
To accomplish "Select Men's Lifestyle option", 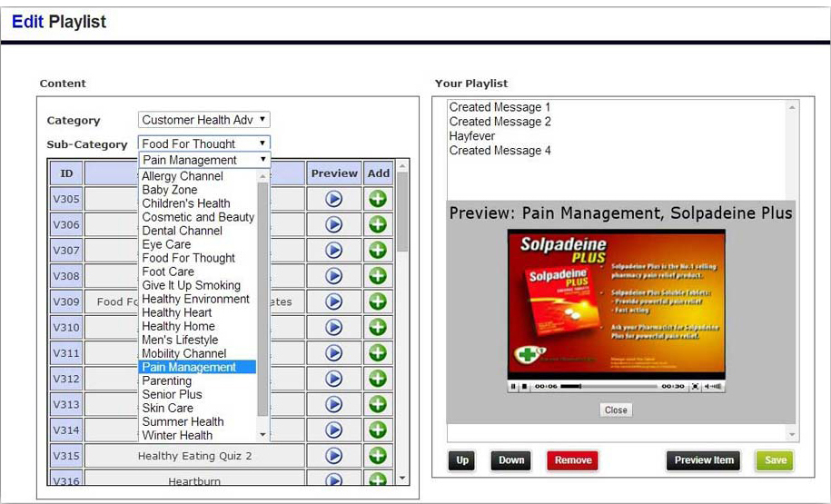I will tap(198, 340).
